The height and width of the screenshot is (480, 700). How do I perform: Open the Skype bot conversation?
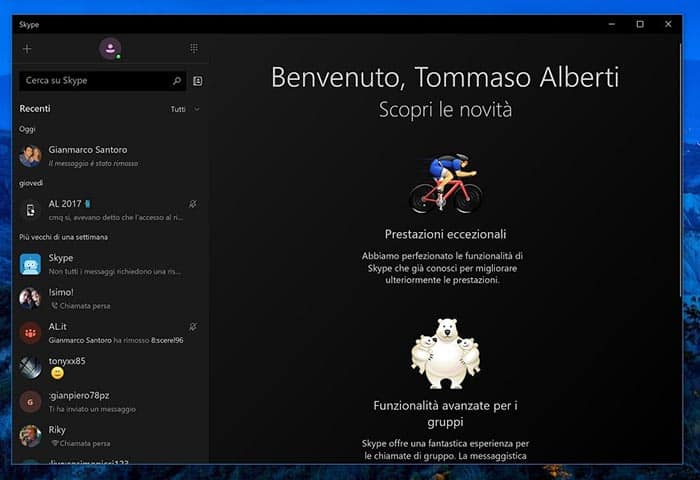111,264
